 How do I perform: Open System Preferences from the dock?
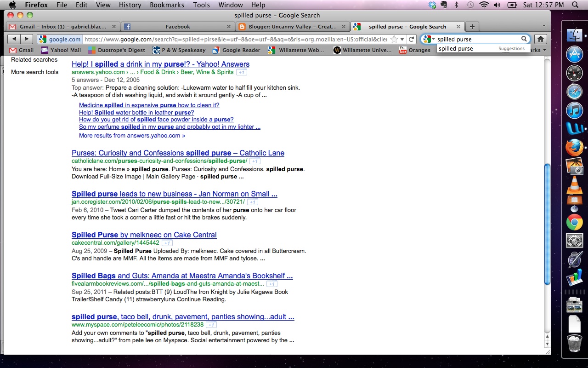click(x=574, y=241)
